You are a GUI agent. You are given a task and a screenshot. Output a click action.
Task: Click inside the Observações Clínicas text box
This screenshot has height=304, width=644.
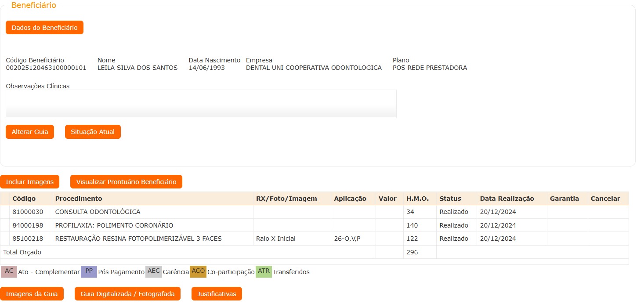click(x=201, y=104)
